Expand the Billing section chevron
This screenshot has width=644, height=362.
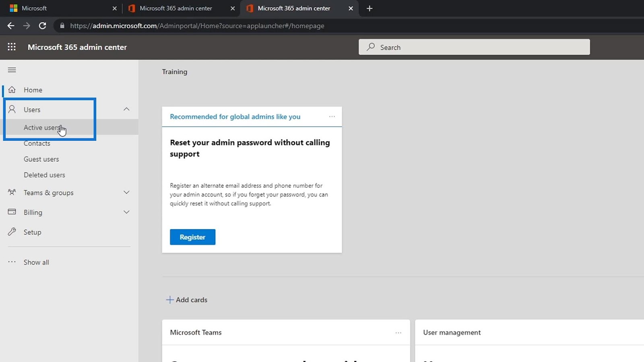[126, 212]
